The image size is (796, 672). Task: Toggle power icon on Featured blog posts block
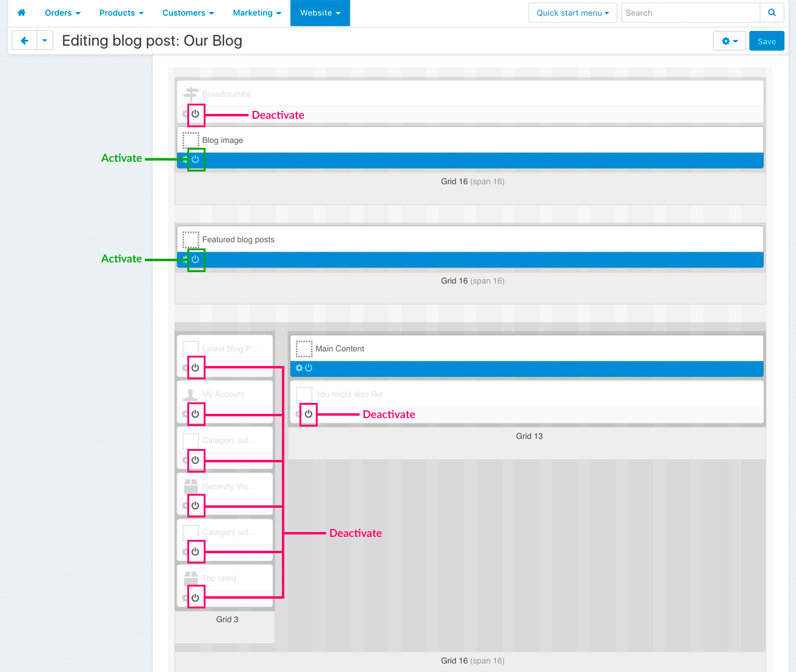click(x=195, y=259)
